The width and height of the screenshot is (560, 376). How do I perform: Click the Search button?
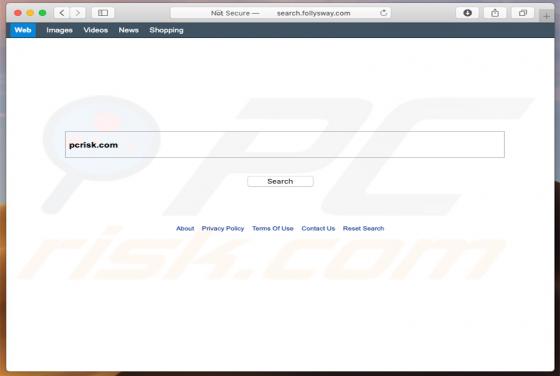pos(280,181)
